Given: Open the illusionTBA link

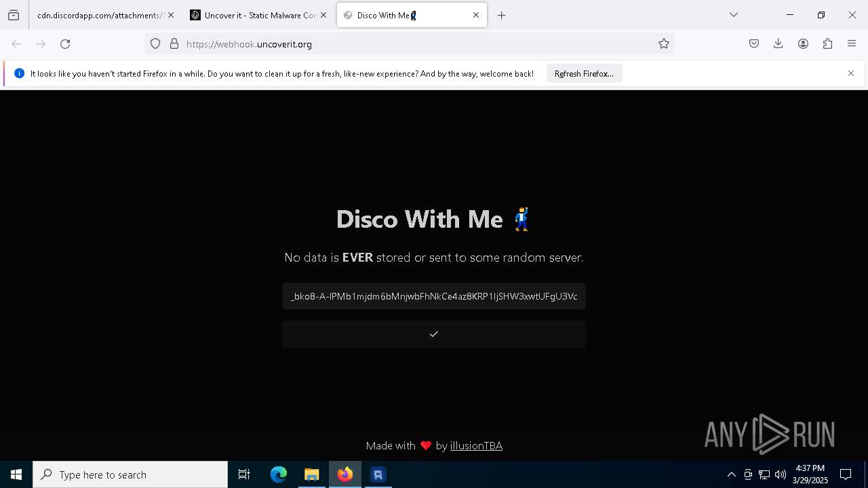Looking at the screenshot, I should click(476, 445).
